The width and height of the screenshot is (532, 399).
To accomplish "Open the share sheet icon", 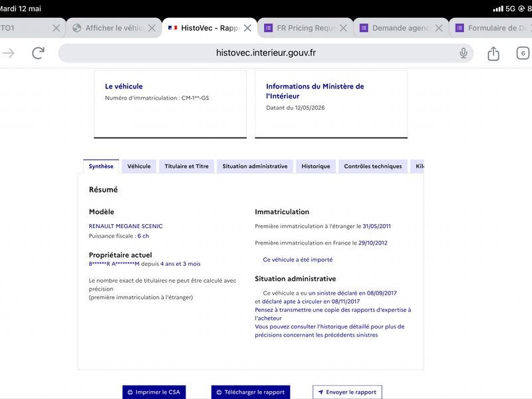I will click(x=493, y=53).
